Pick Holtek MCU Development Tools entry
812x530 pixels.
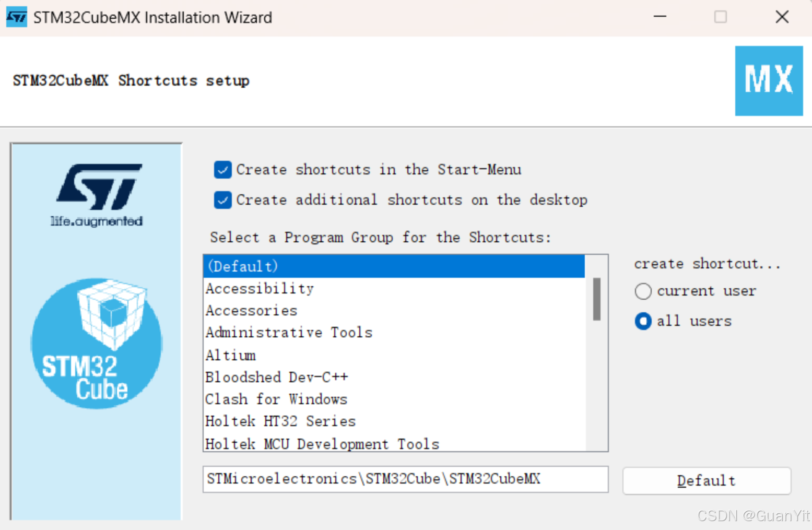click(394, 443)
